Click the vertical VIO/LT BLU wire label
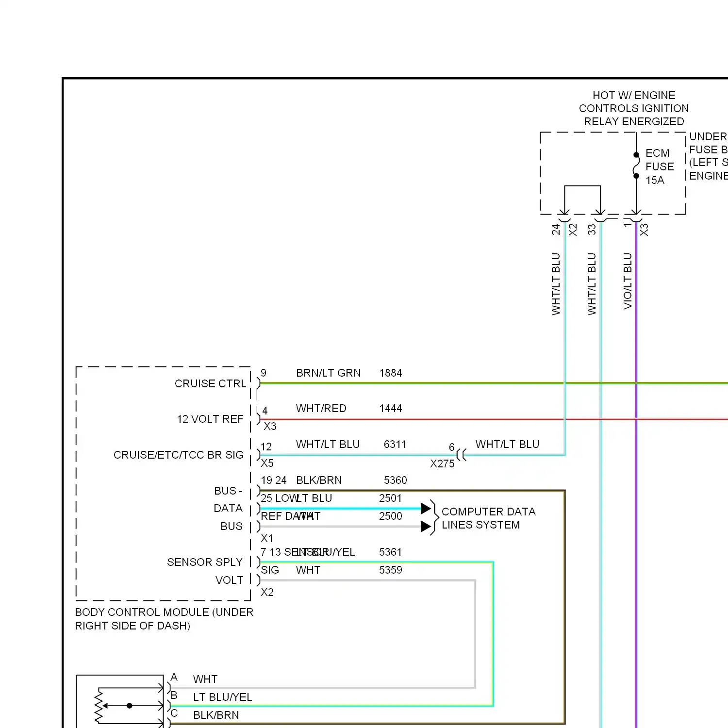This screenshot has height=728, width=728. (628, 281)
